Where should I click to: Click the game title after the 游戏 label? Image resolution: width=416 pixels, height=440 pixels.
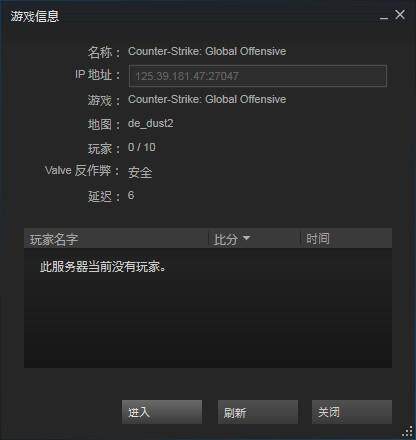click(207, 99)
